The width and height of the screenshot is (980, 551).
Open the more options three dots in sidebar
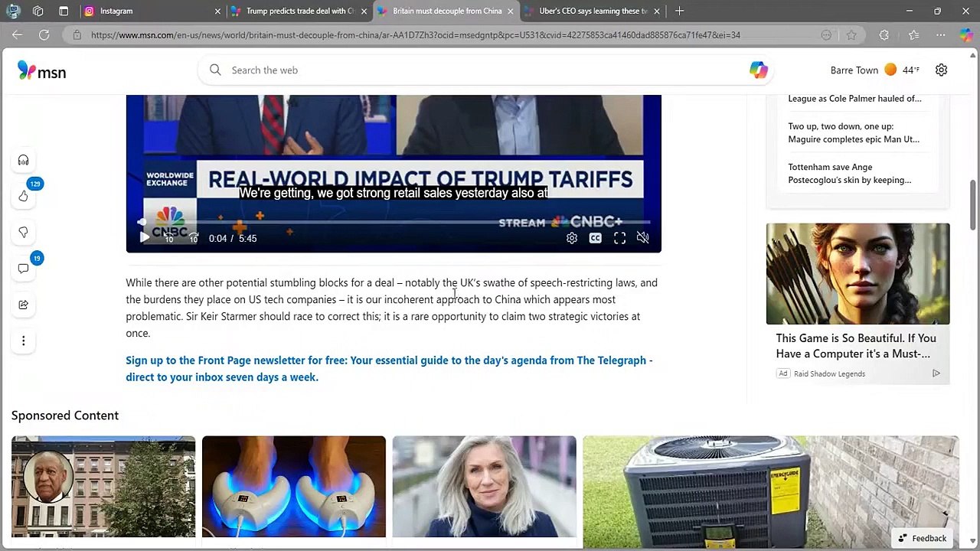coord(23,341)
